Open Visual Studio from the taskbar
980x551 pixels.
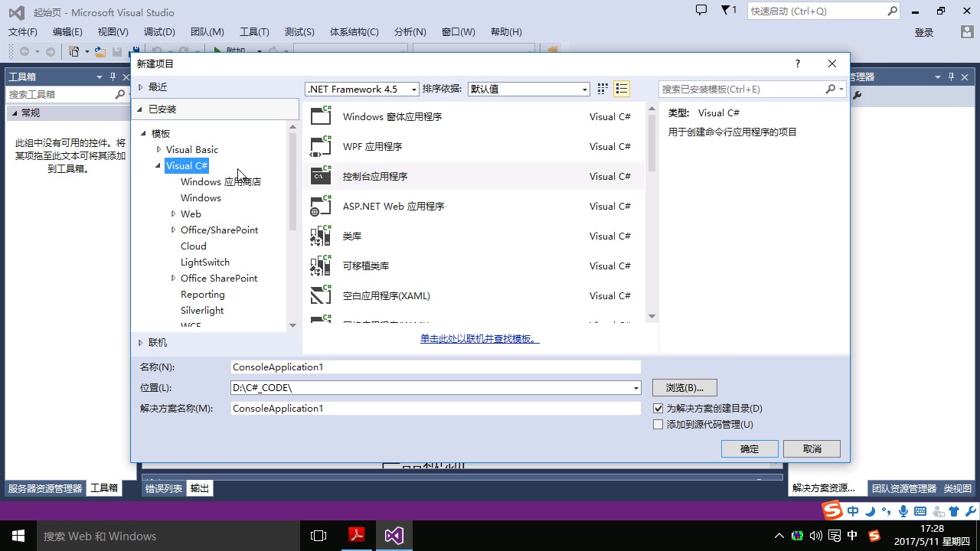pyautogui.click(x=394, y=536)
